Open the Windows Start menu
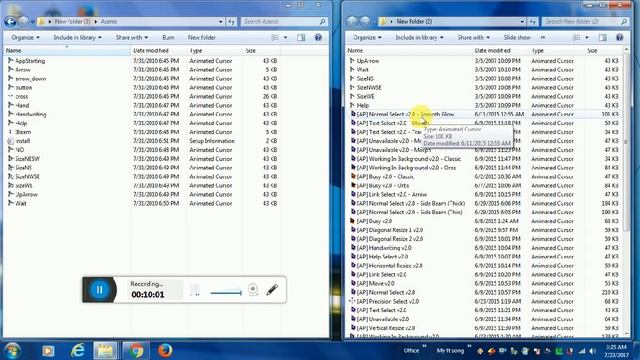The width and height of the screenshot is (640, 360). point(12,351)
